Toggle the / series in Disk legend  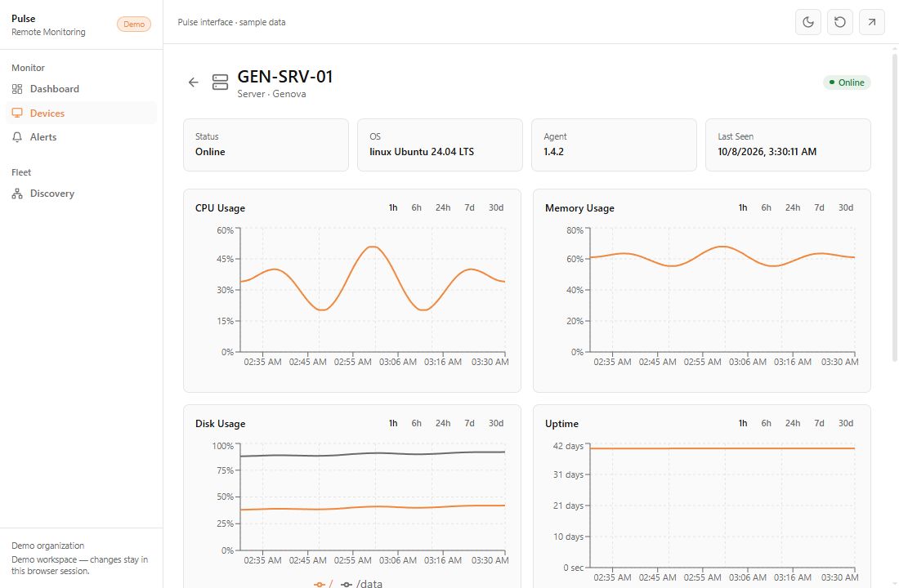tap(324, 583)
